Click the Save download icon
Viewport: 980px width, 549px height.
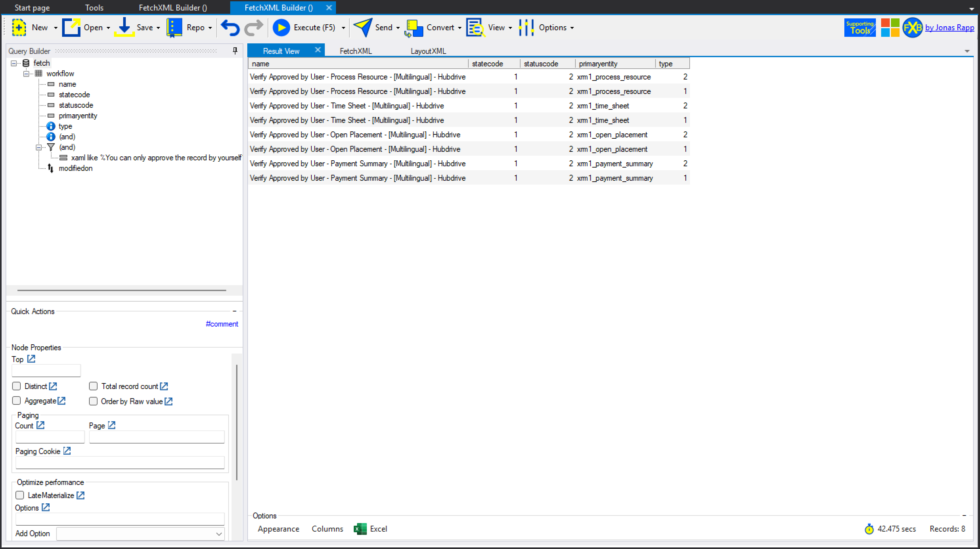click(x=124, y=27)
